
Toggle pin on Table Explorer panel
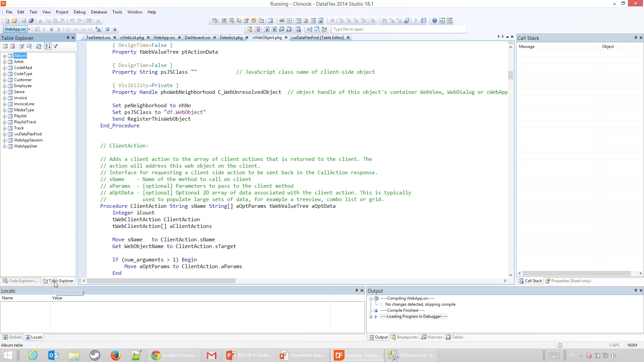point(68,38)
